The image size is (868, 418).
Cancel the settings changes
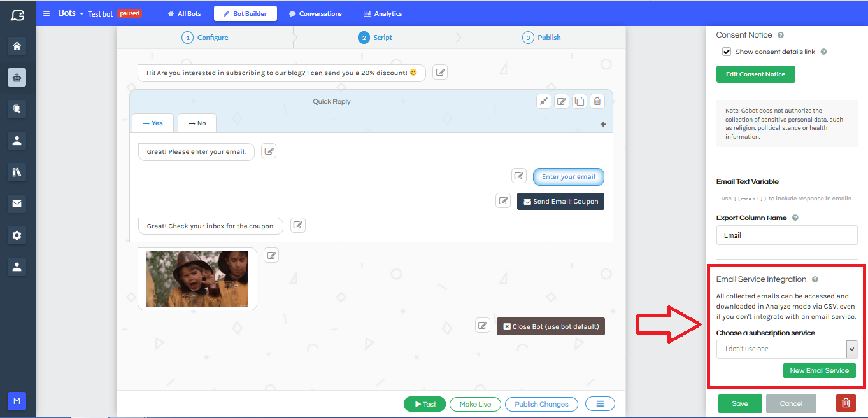(791, 404)
